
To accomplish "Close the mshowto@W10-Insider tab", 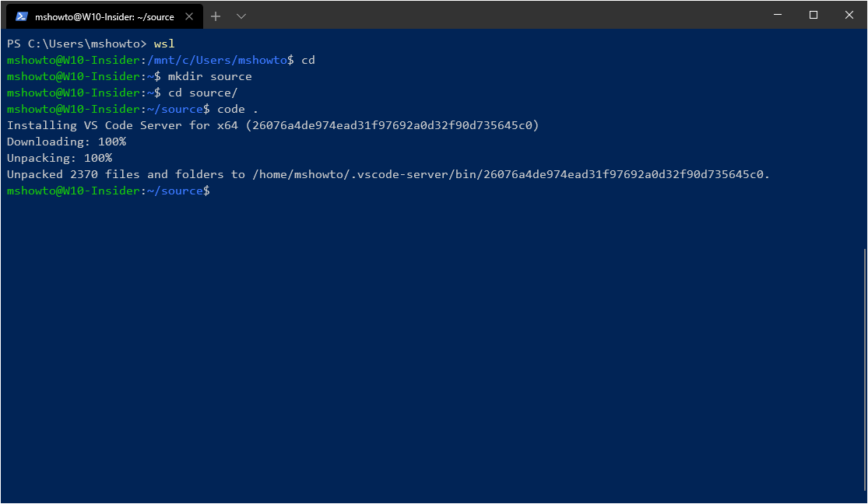I will tap(189, 16).
